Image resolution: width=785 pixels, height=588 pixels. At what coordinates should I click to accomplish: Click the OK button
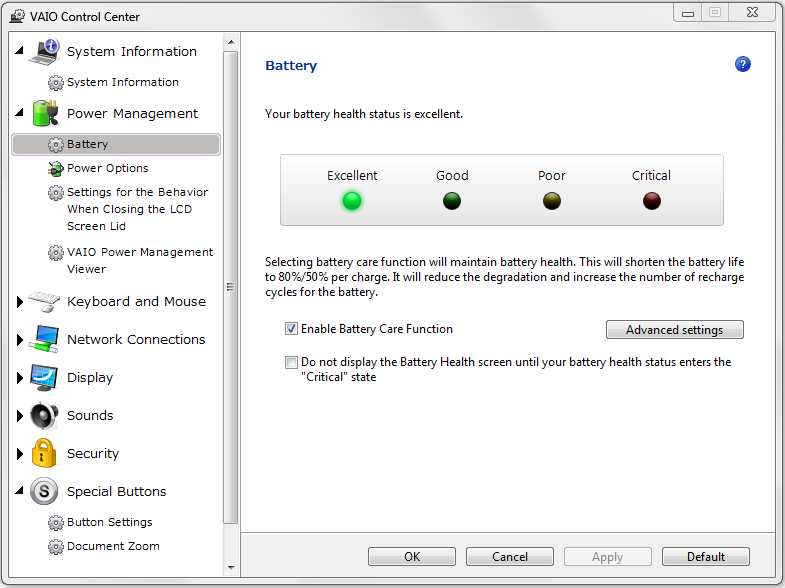point(412,556)
